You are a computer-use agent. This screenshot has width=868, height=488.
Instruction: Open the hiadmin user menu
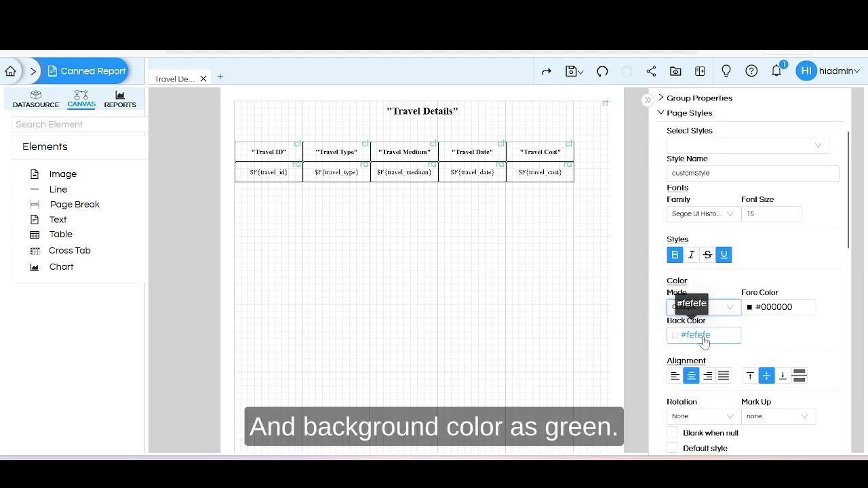click(828, 71)
